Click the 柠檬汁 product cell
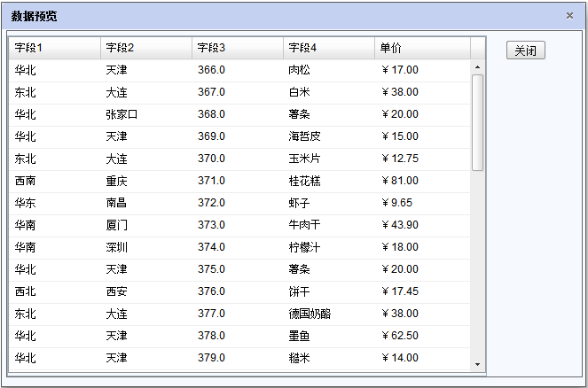 [304, 247]
